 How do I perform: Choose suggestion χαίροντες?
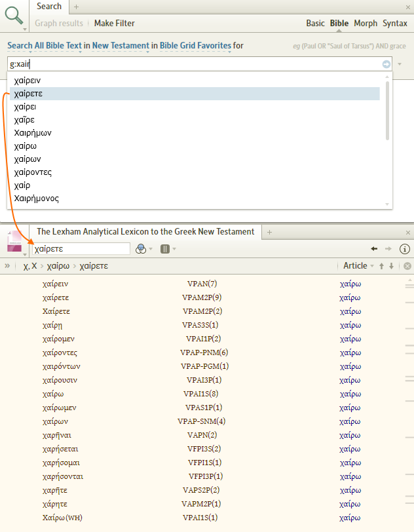pyautogui.click(x=195, y=172)
